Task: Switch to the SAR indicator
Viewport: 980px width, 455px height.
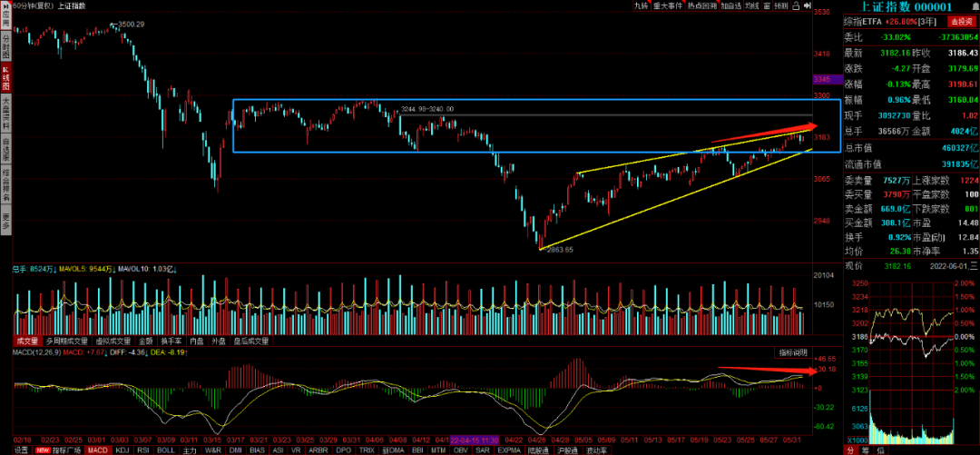Action: pyautogui.click(x=483, y=450)
